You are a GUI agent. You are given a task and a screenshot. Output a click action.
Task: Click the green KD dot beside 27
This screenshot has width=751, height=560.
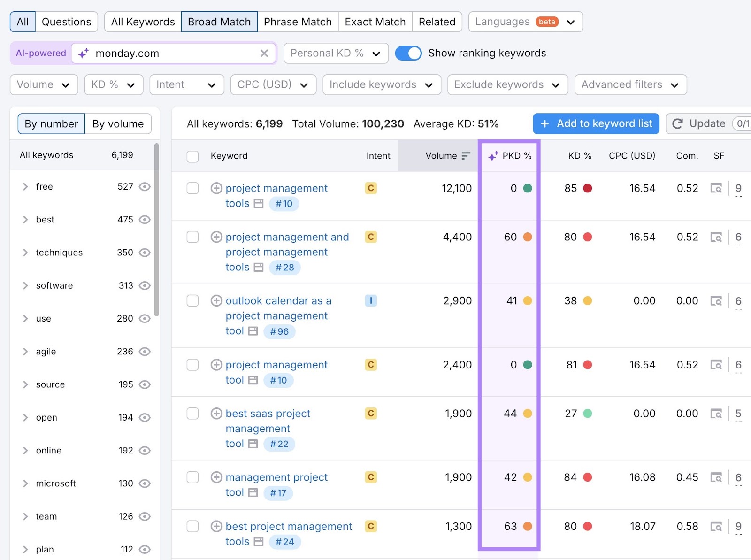pos(588,414)
